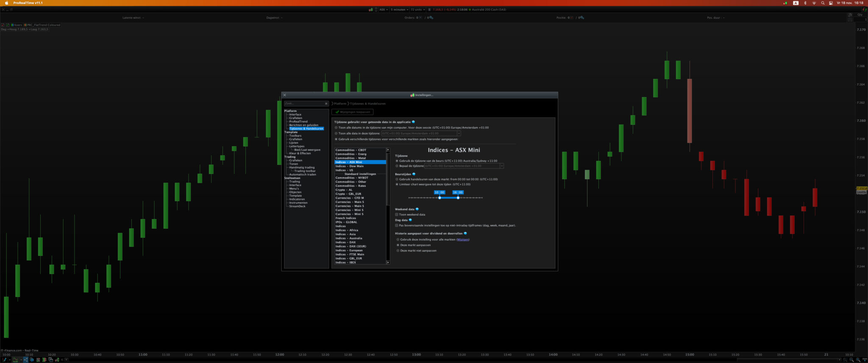Select 'Bepaal de tijdzone' radio option
The height and width of the screenshot is (363, 868).
(x=397, y=166)
